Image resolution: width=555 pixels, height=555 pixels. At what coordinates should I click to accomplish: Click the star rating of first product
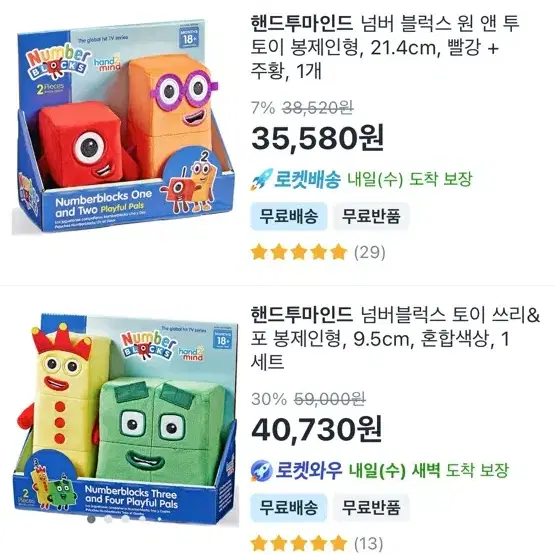pyautogui.click(x=299, y=252)
